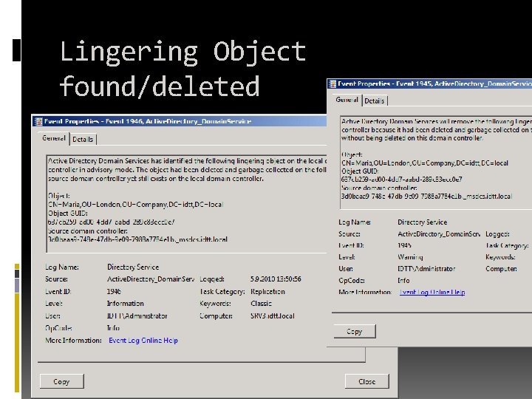The width and height of the screenshot is (532, 399).
Task: Click the Event 1946 window title icon
Action: coord(38,121)
